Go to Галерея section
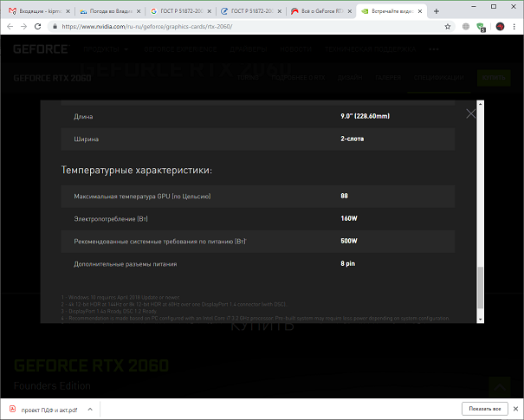This screenshot has height=420, width=524. tap(388, 78)
